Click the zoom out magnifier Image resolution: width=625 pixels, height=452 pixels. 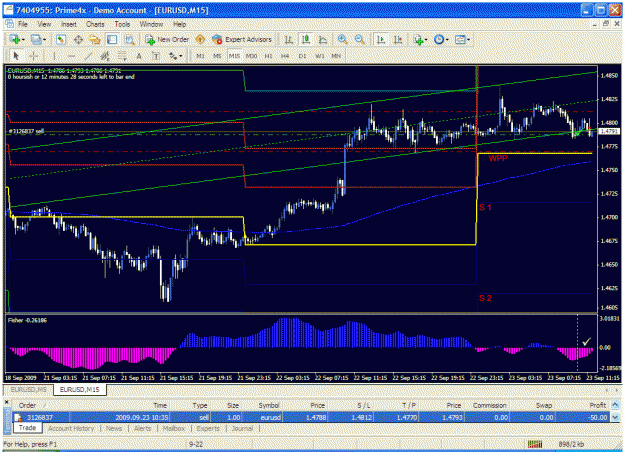(360, 39)
